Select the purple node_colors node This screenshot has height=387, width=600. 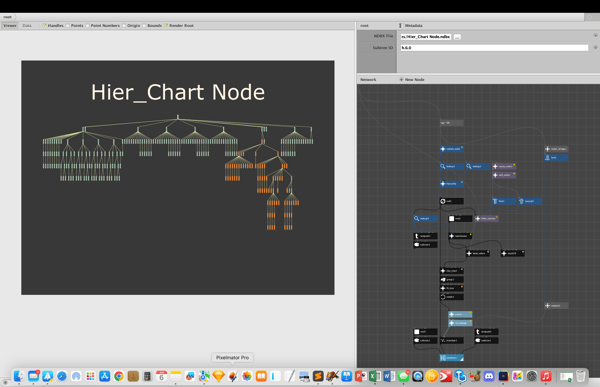pos(504,167)
